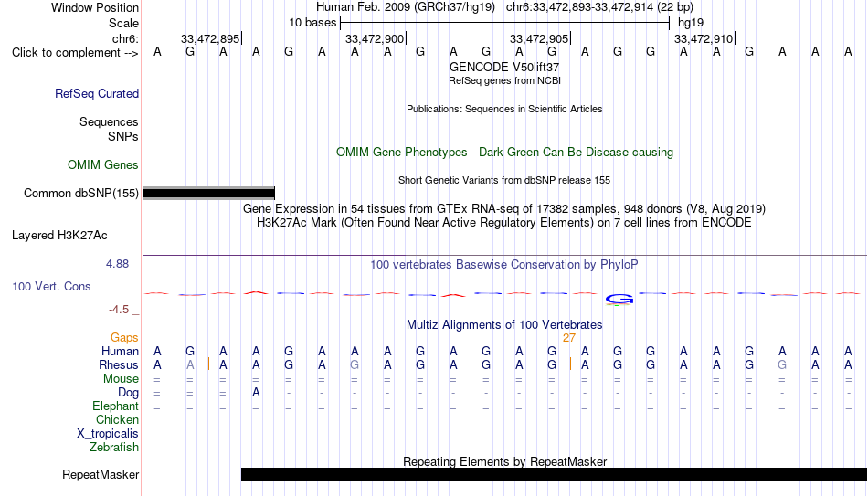Screen dimensions: 868x496
Task: Click the chr6: label on the ruler
Action: pos(125,38)
